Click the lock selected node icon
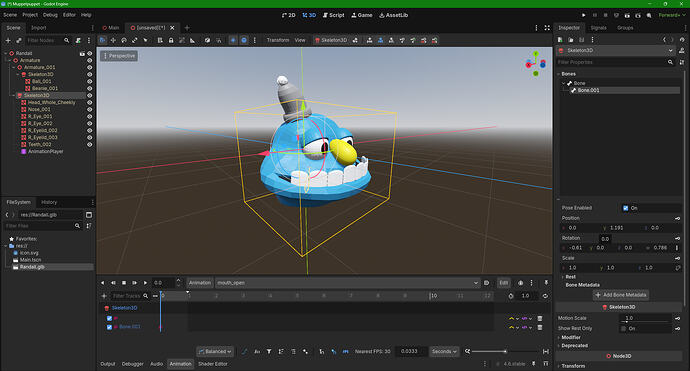Screen dimensions: 690x371 tap(171, 40)
